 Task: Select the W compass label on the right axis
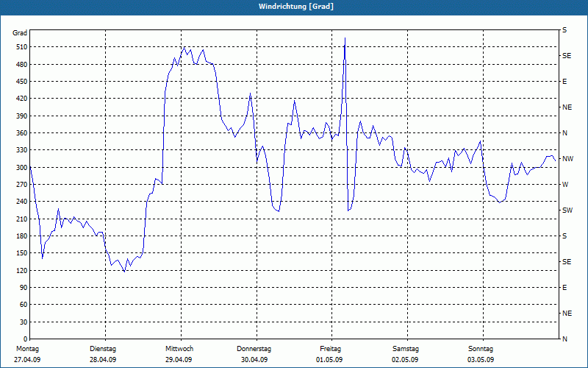tap(565, 185)
